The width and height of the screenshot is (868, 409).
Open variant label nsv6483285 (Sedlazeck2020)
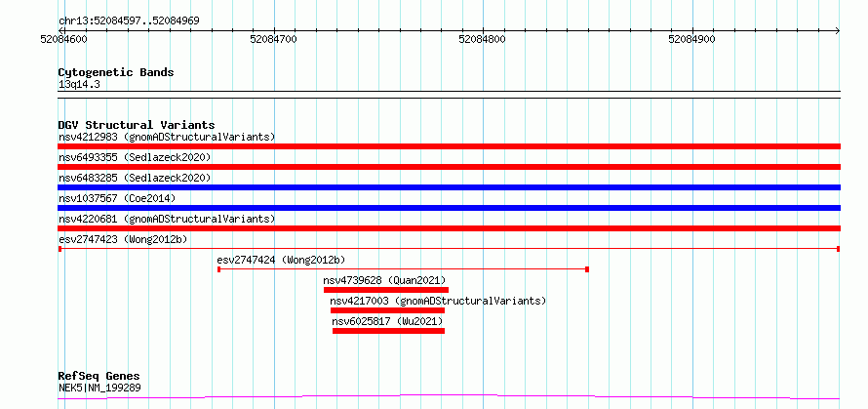tap(135, 178)
